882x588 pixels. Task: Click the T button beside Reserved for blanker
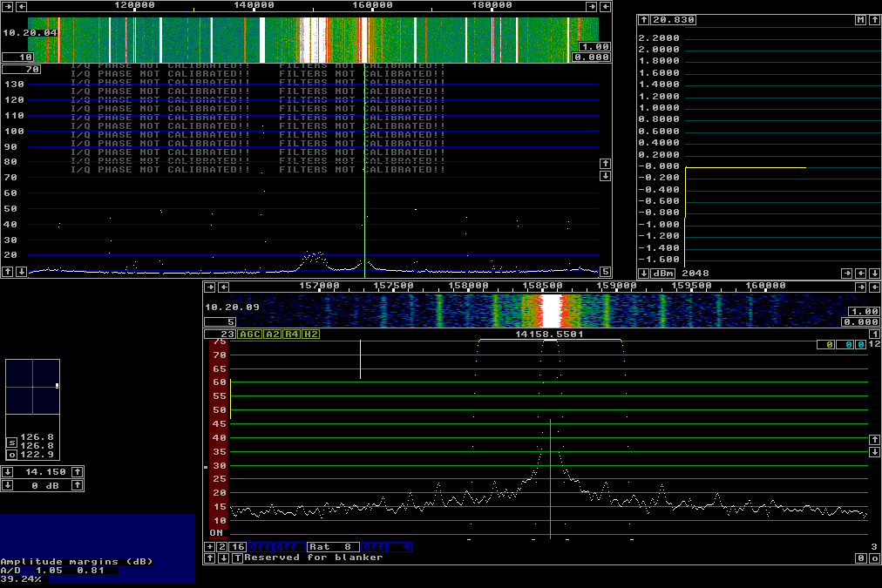pyautogui.click(x=237, y=558)
